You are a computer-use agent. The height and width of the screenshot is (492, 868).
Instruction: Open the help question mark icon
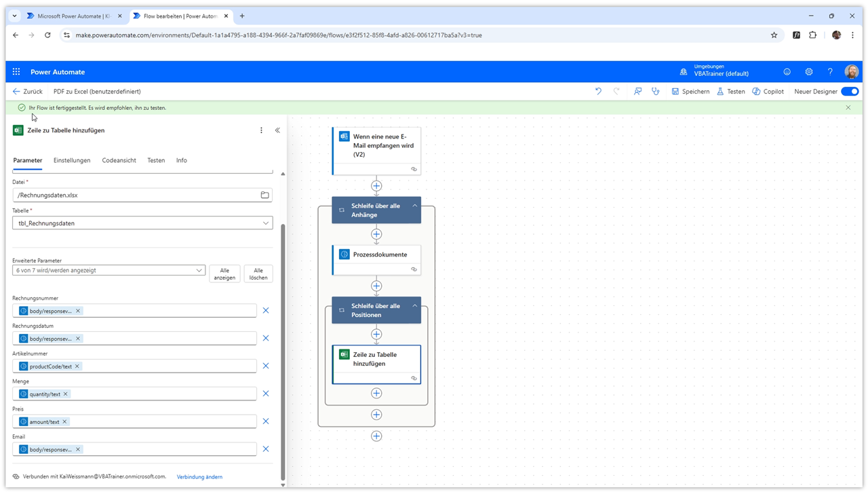coord(830,71)
